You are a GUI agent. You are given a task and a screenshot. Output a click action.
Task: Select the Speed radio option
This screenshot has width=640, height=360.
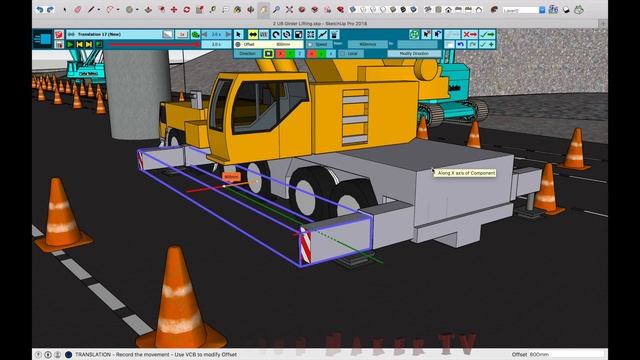pos(310,44)
